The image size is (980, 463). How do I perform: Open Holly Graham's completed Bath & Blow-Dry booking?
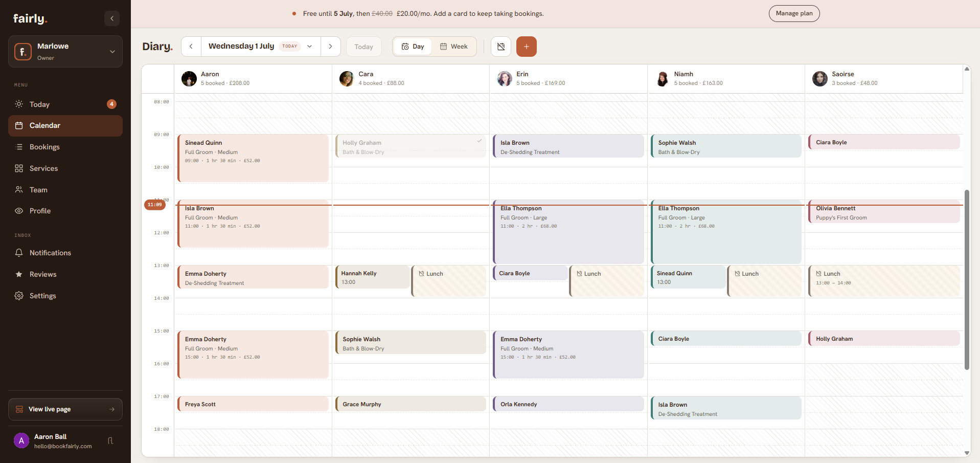(x=411, y=146)
